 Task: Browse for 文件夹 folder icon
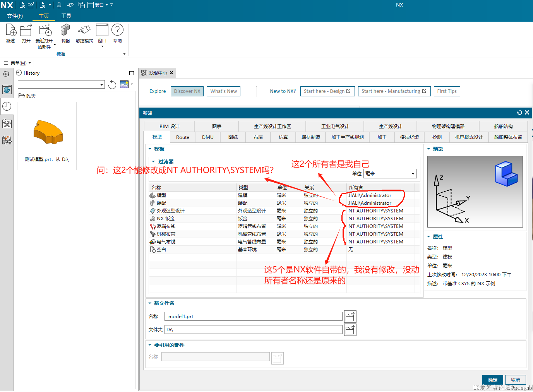click(x=350, y=330)
